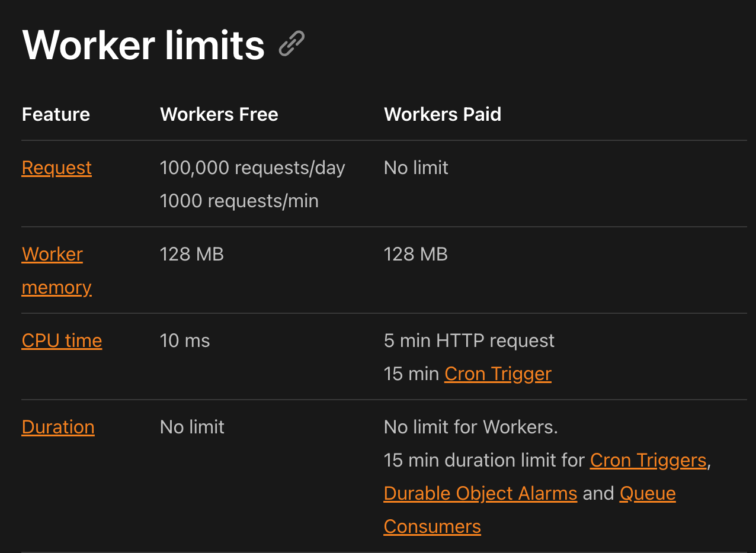Click No limit in Duration row under Workers Free
This screenshot has width=756, height=553.
[x=192, y=427]
